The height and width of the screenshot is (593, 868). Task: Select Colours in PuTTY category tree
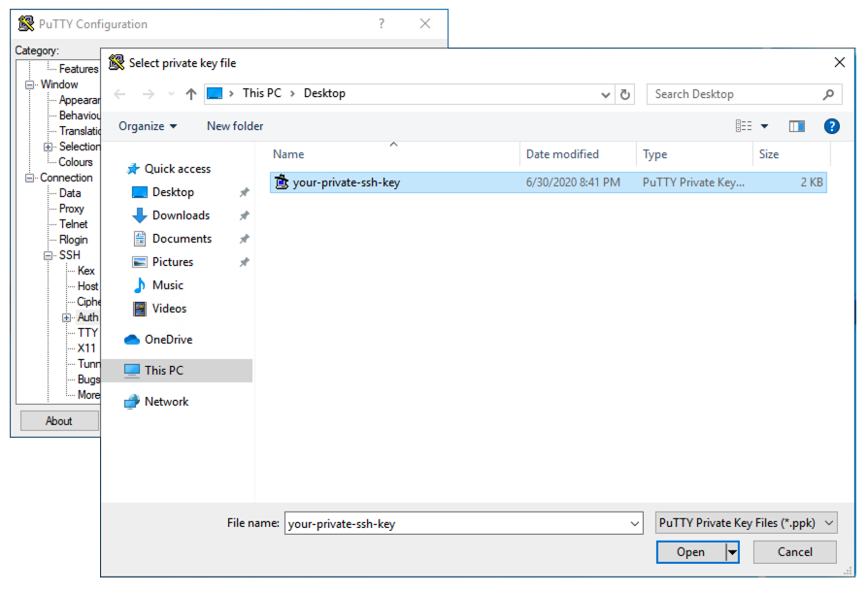(76, 162)
